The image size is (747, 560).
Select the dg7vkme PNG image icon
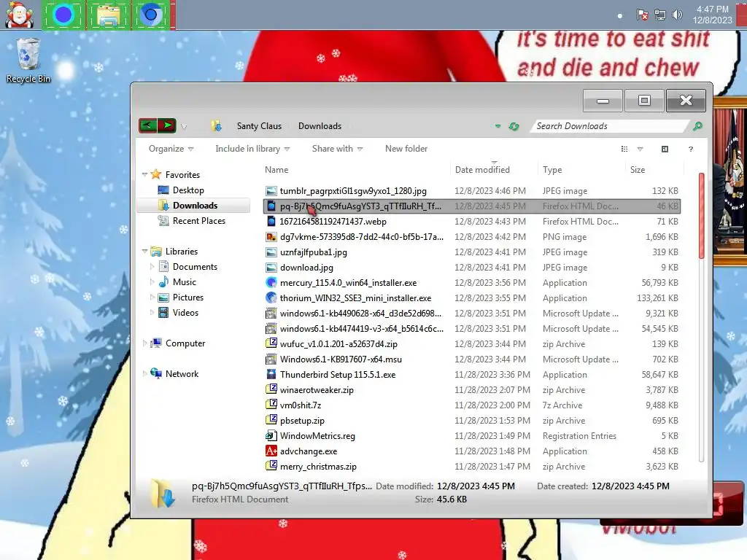coord(271,237)
